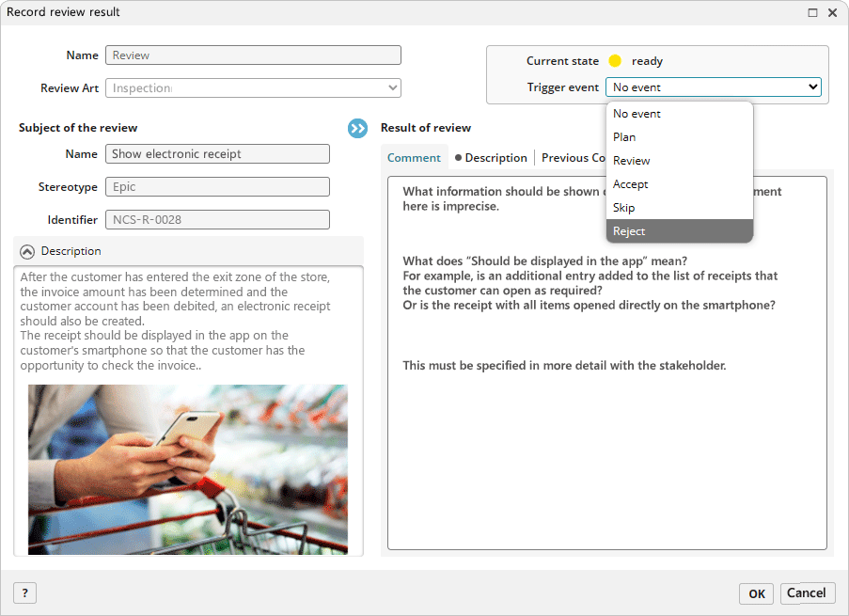849x616 pixels.
Task: Maximize the Record review result dialog
Action: click(812, 13)
